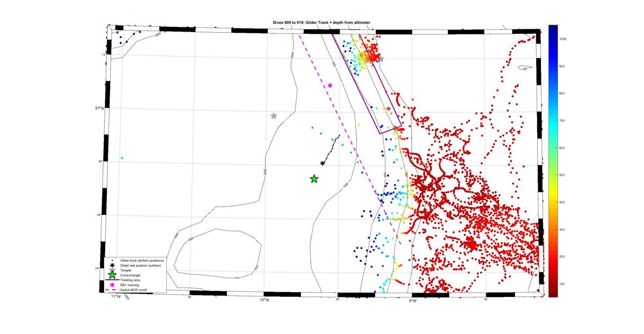Click the 48' latitude label on left axis
This screenshot has width=644, height=334.
[x=100, y=161]
